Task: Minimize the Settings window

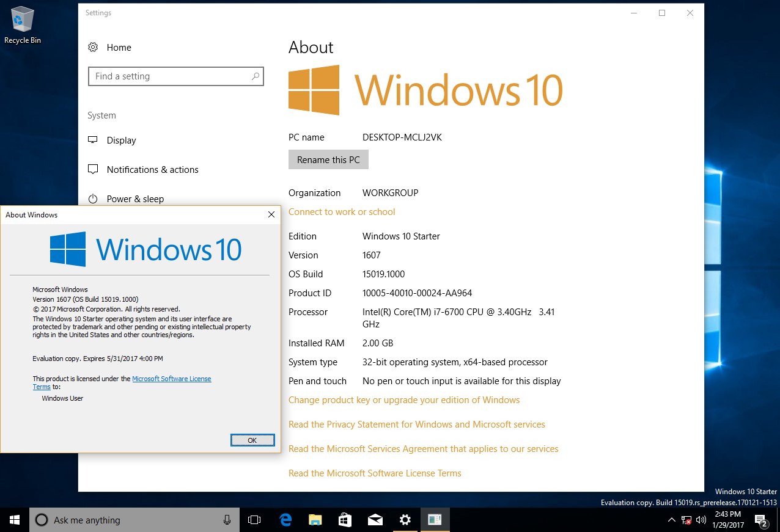Action: point(634,13)
